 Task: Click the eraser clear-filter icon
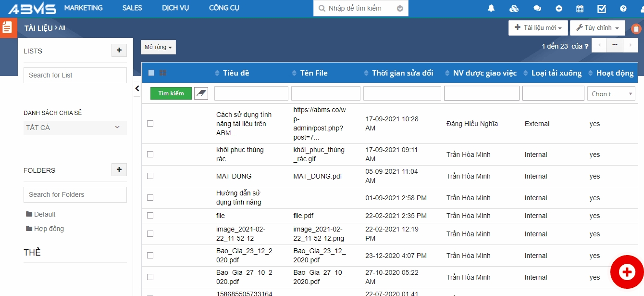pyautogui.click(x=201, y=93)
